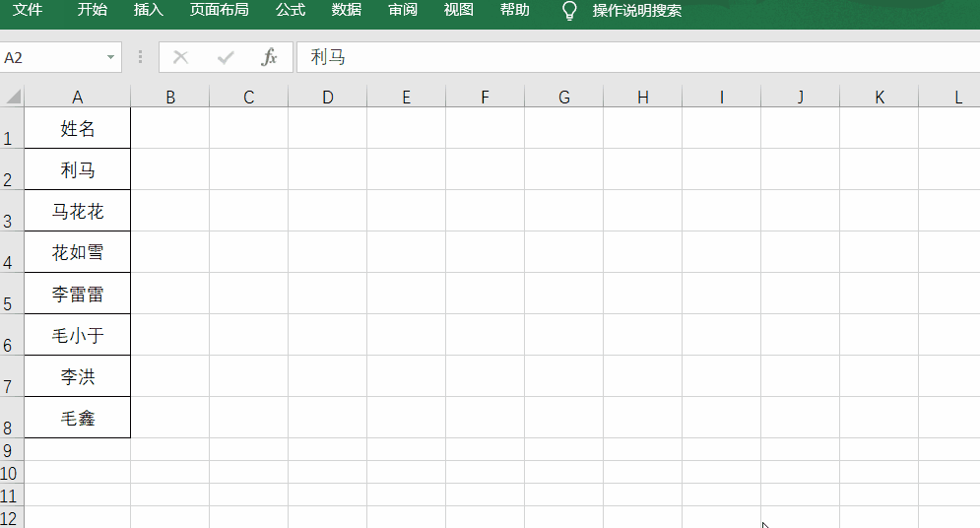Viewport: 980px width, 528px height.
Task: Open the 视图 ribbon tab
Action: tap(458, 10)
